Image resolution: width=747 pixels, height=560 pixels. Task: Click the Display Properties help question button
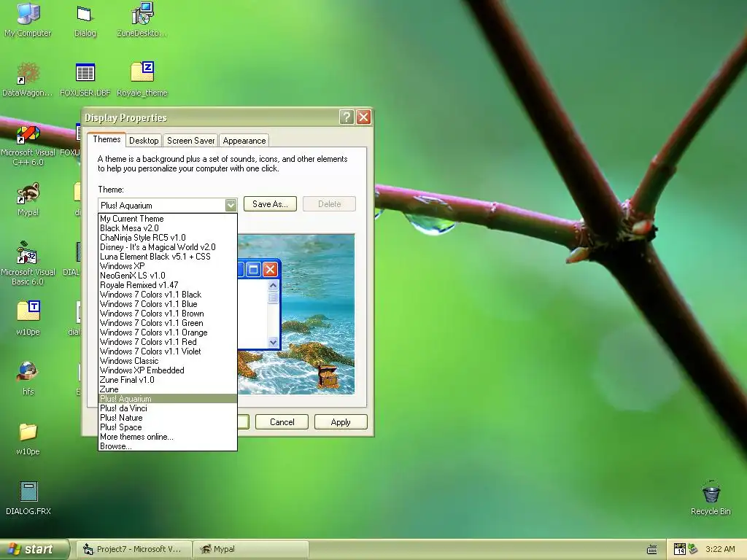(x=347, y=117)
